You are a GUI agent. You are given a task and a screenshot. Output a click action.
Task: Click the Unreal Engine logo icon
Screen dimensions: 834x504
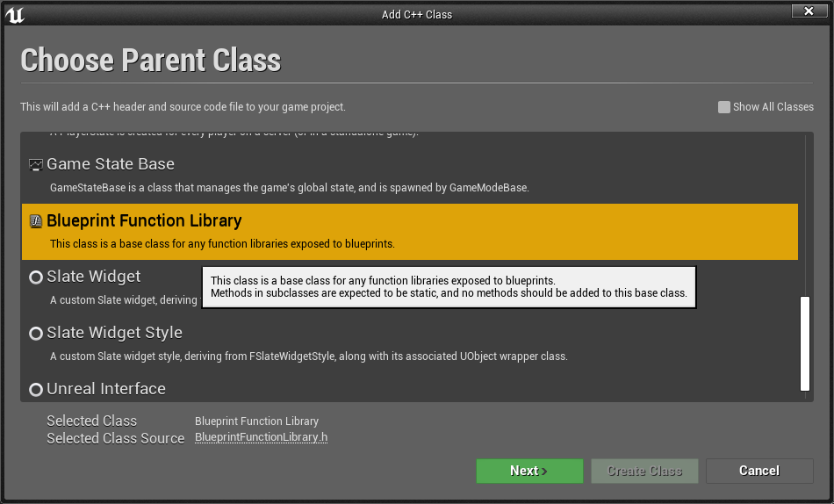coord(14,14)
